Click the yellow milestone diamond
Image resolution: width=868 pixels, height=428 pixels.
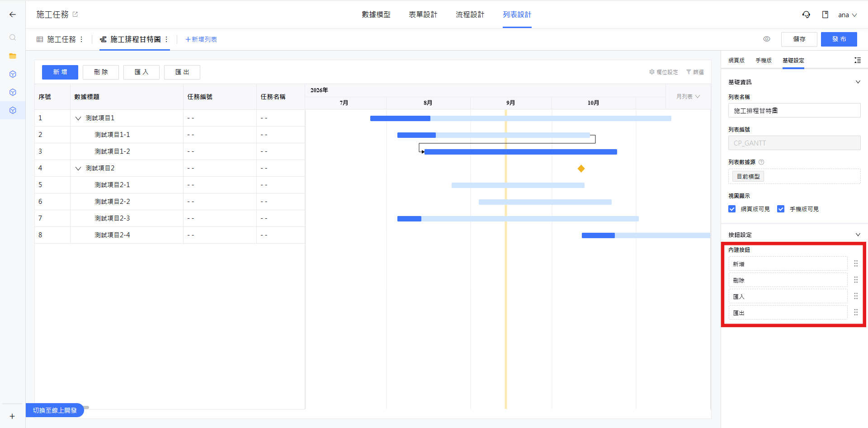coord(581,169)
